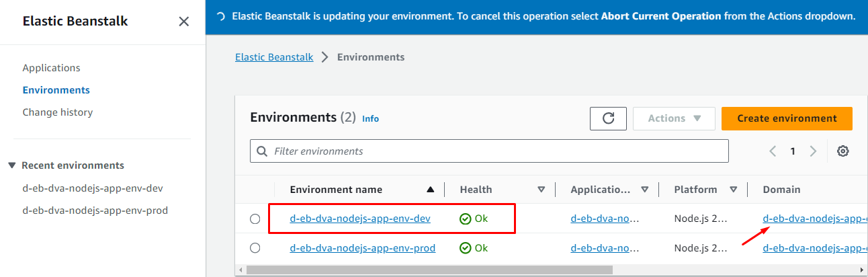Click the Health column sort arrow

click(x=541, y=190)
